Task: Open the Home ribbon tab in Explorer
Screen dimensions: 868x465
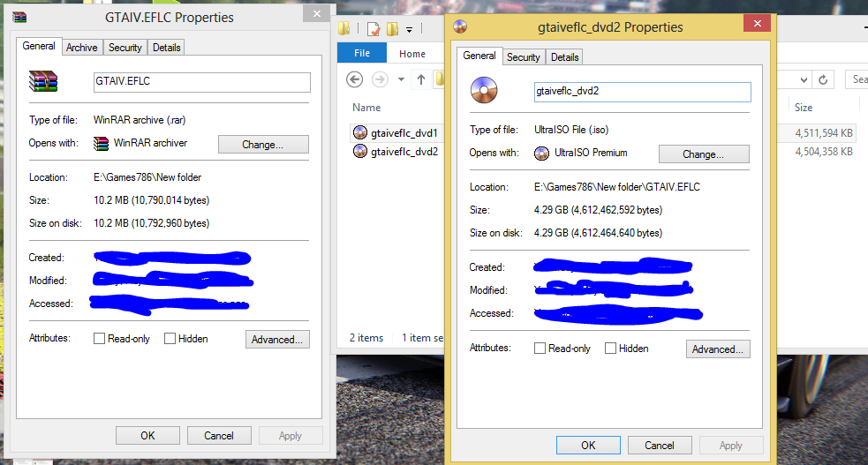Action: pyautogui.click(x=412, y=54)
